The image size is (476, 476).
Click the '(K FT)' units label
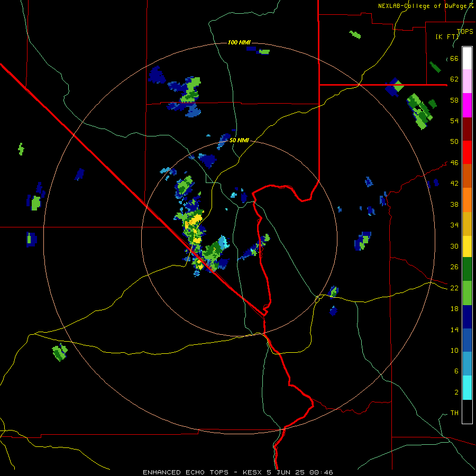pos(447,36)
